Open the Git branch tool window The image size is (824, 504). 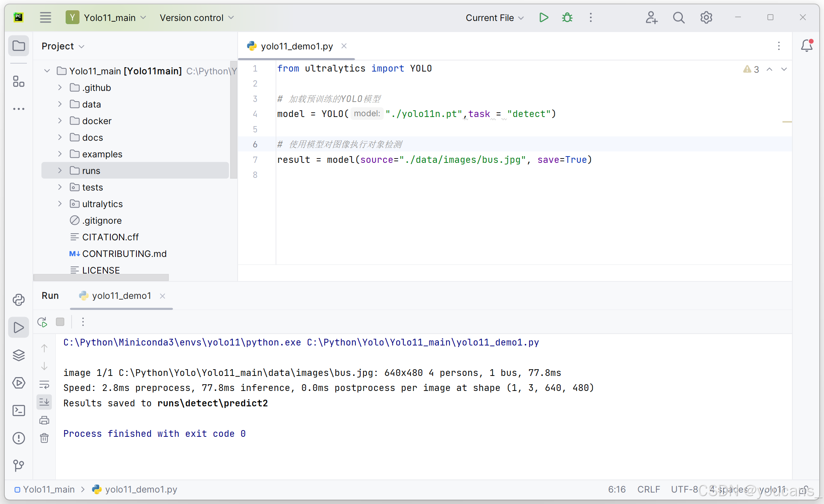[x=19, y=466]
